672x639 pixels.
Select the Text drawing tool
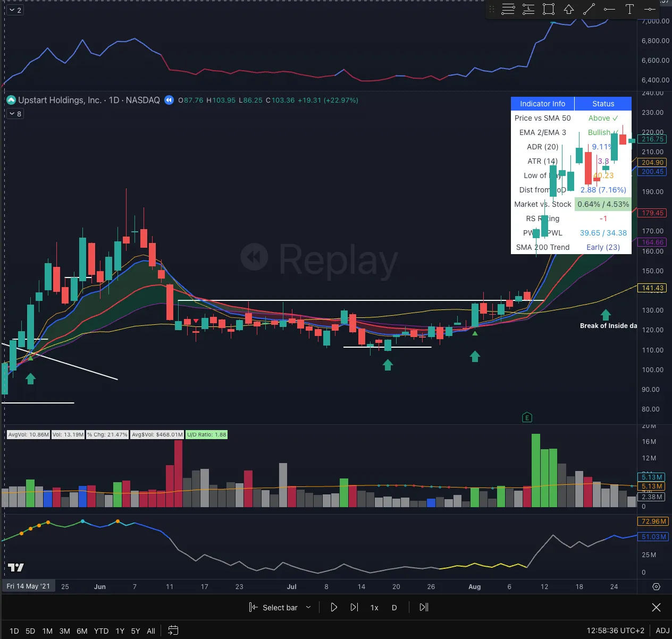coord(629,9)
